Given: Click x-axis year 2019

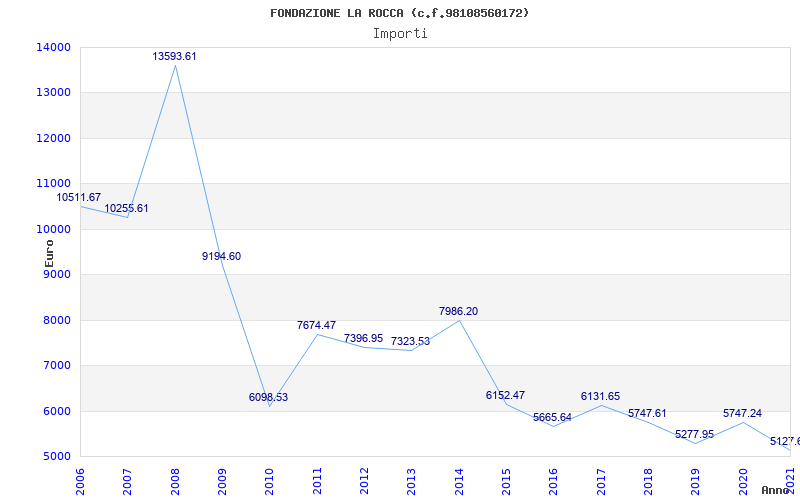Looking at the screenshot, I should click(696, 482).
